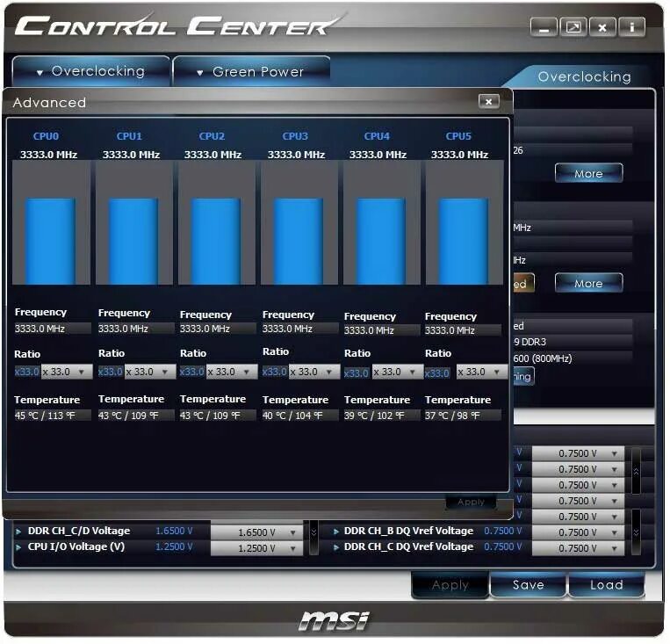Click the CPU4 header label
Viewport: 670px width, 644px height.
[377, 136]
